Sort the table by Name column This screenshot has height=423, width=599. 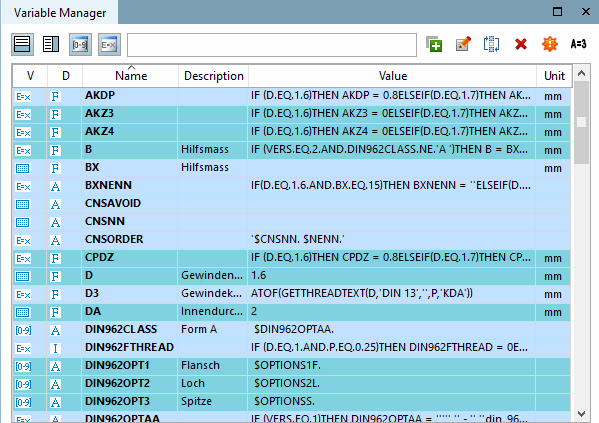click(x=130, y=76)
